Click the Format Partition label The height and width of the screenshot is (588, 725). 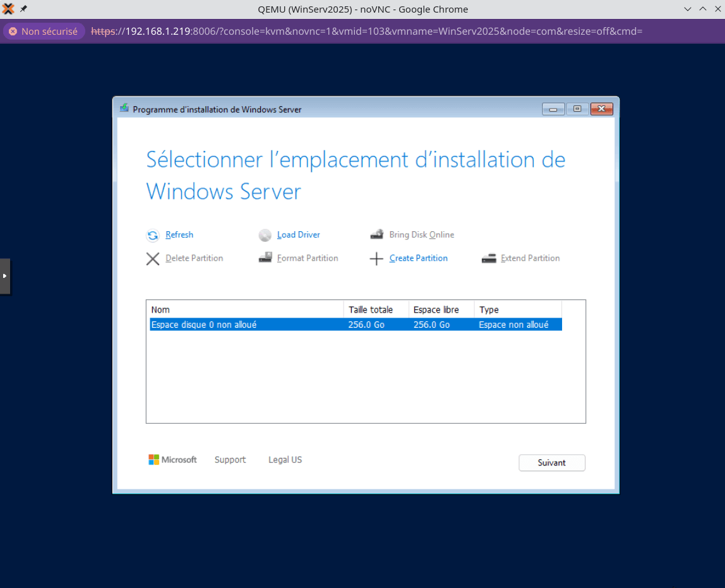tap(308, 258)
